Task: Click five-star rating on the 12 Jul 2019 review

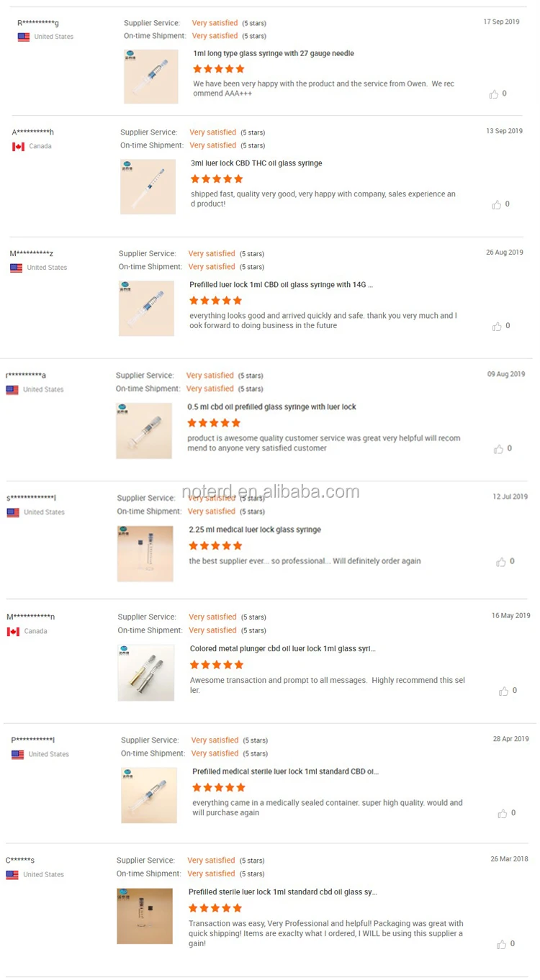Action: [214, 546]
